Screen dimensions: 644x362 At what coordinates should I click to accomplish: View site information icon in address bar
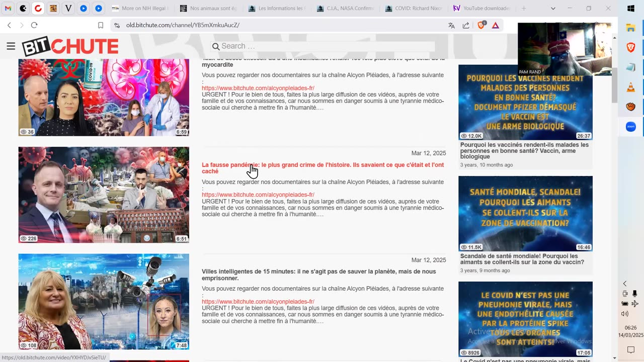pyautogui.click(x=117, y=25)
